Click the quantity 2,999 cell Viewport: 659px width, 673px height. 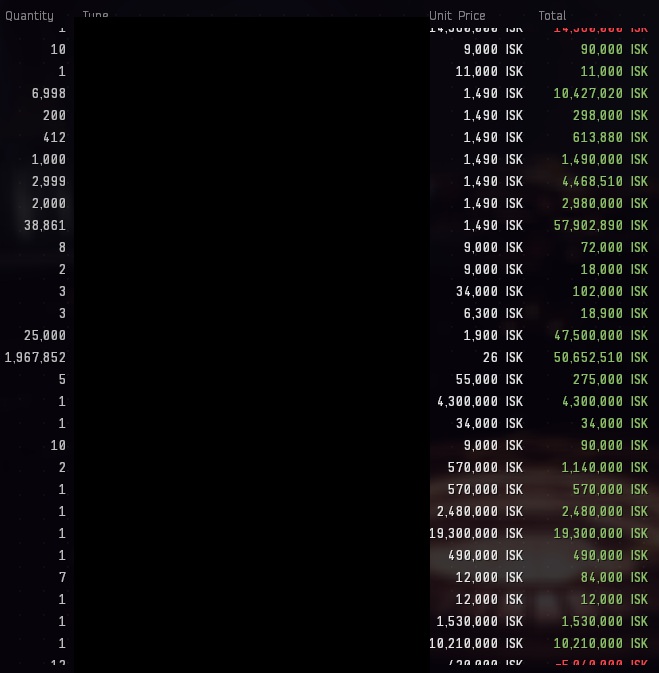(x=49, y=181)
